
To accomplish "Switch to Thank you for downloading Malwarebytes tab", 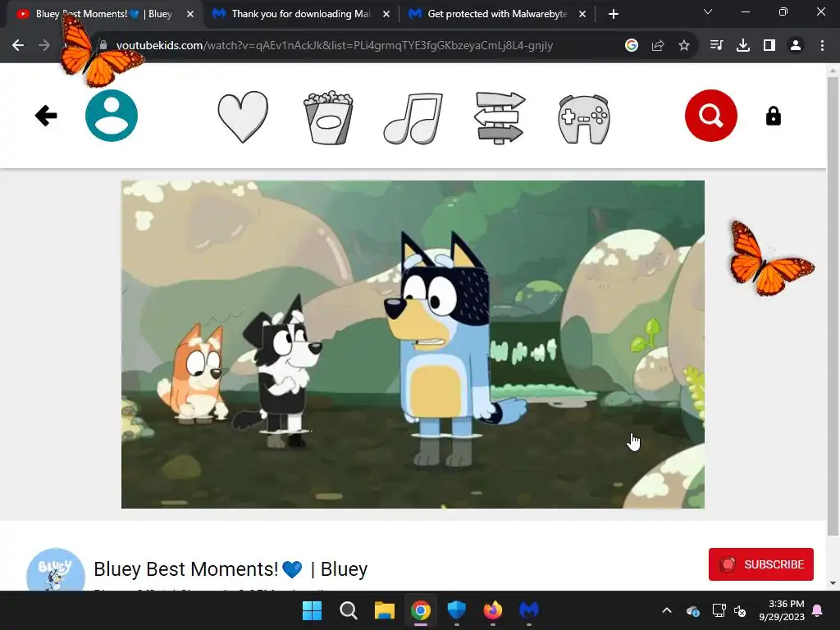I will tap(300, 14).
